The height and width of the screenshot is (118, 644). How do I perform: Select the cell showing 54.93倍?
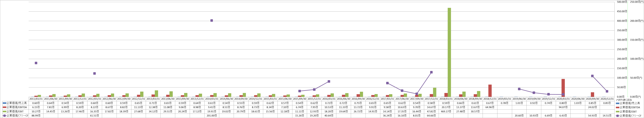click(592, 116)
